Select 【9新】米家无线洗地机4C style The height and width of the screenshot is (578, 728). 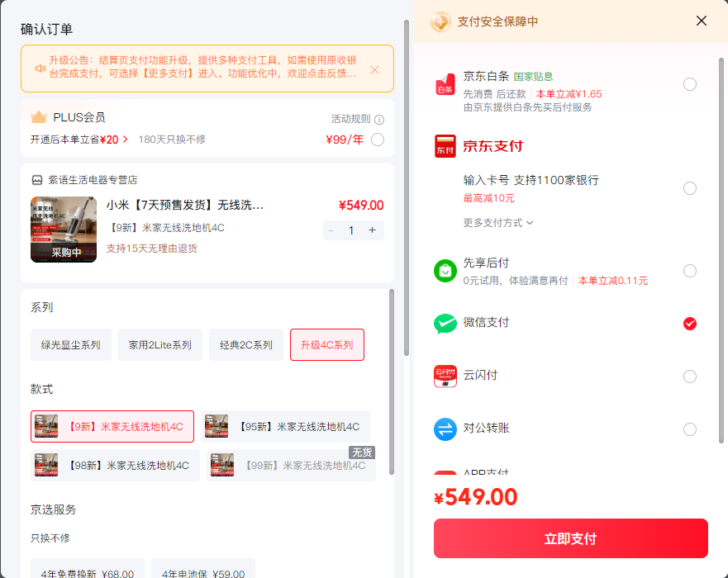pyautogui.click(x=112, y=426)
